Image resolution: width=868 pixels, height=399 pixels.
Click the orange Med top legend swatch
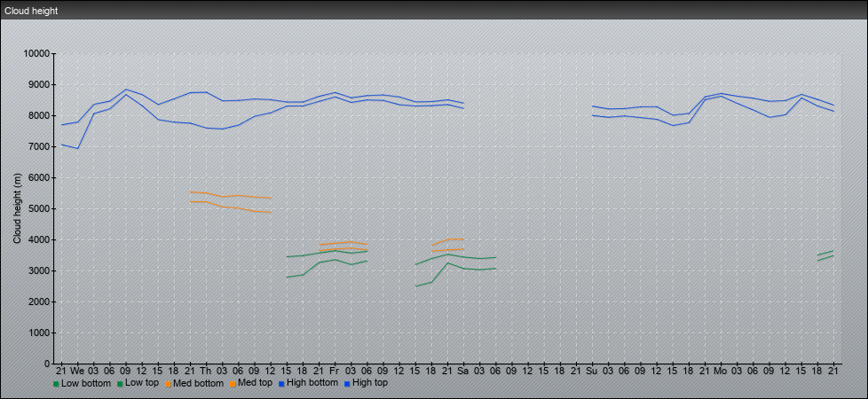tap(233, 384)
